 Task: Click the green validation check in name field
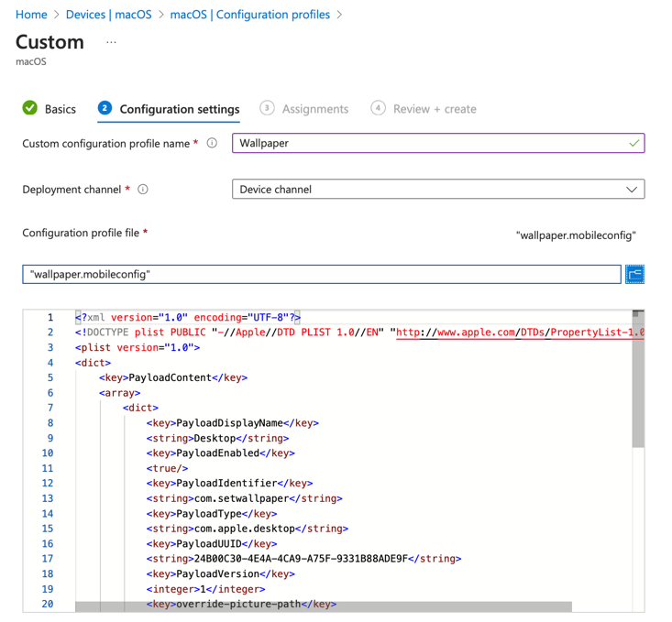click(633, 143)
